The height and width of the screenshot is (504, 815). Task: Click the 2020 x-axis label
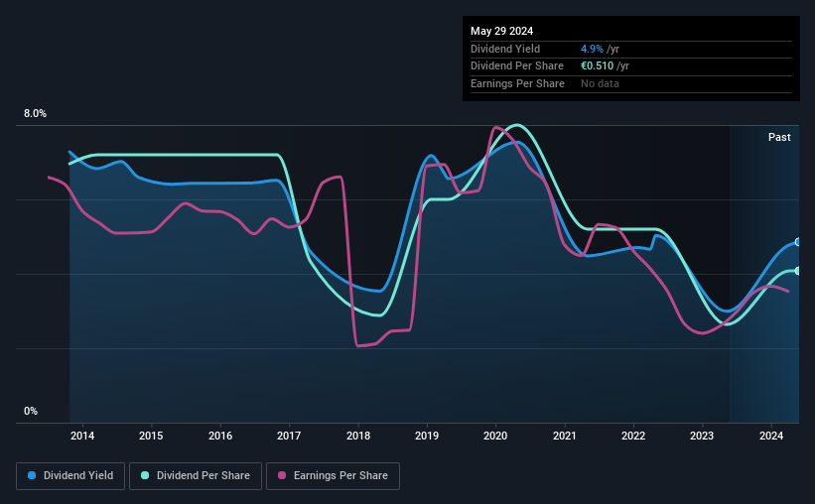(x=495, y=436)
